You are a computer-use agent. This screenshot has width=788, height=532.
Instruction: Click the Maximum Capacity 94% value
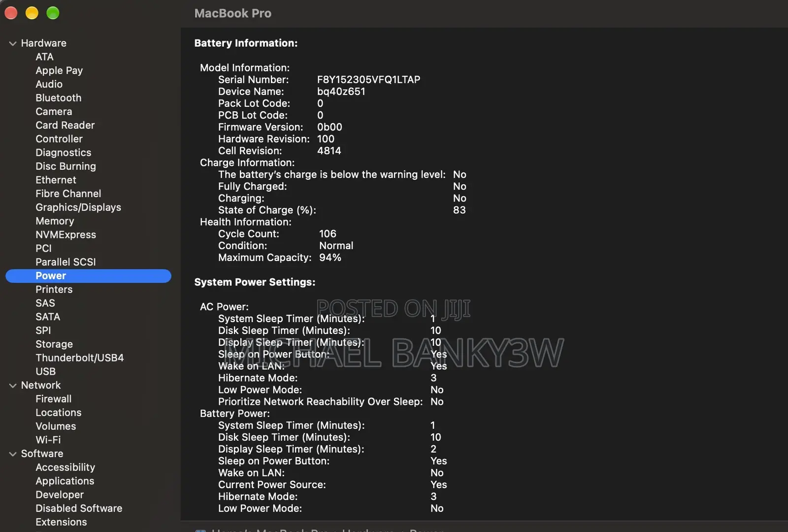pos(330,258)
